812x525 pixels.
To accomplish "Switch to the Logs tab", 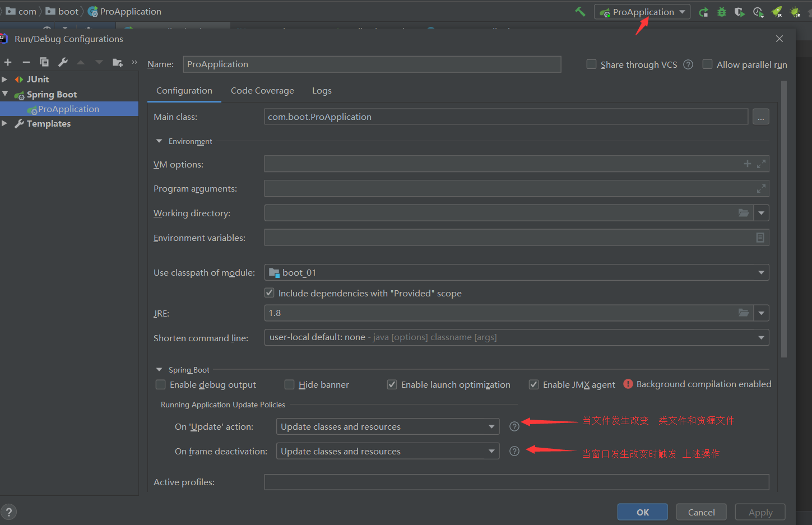I will [322, 91].
